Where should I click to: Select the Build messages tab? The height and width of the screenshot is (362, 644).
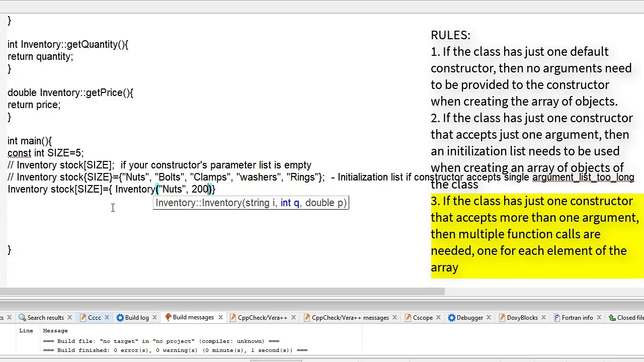(x=193, y=318)
